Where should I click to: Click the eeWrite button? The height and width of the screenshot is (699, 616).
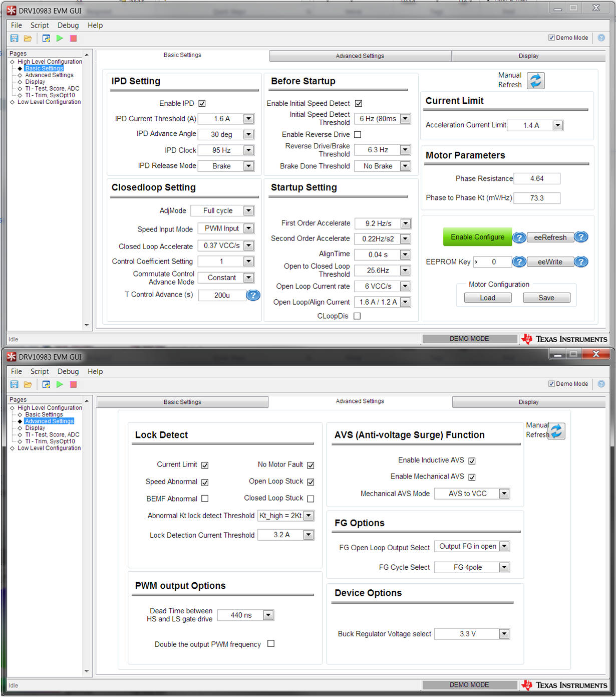pyautogui.click(x=550, y=262)
